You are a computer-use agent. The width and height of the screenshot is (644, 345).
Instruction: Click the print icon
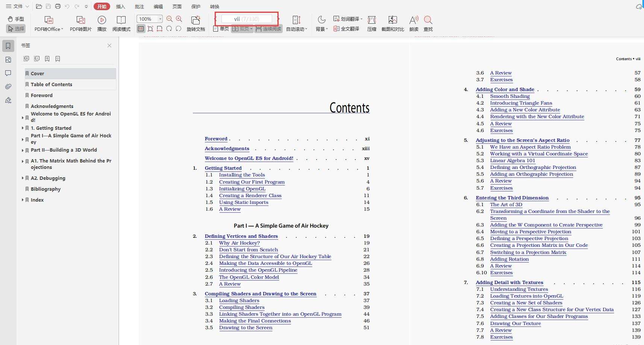(x=58, y=6)
